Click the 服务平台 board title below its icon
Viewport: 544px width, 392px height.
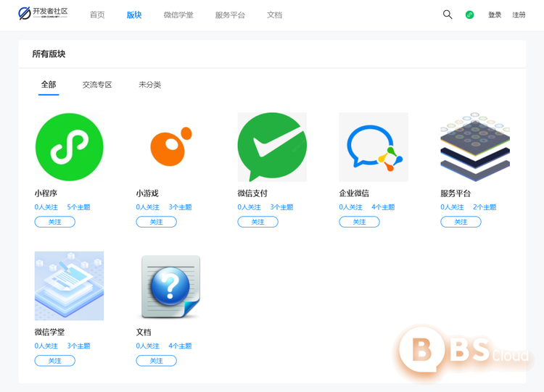coord(456,193)
